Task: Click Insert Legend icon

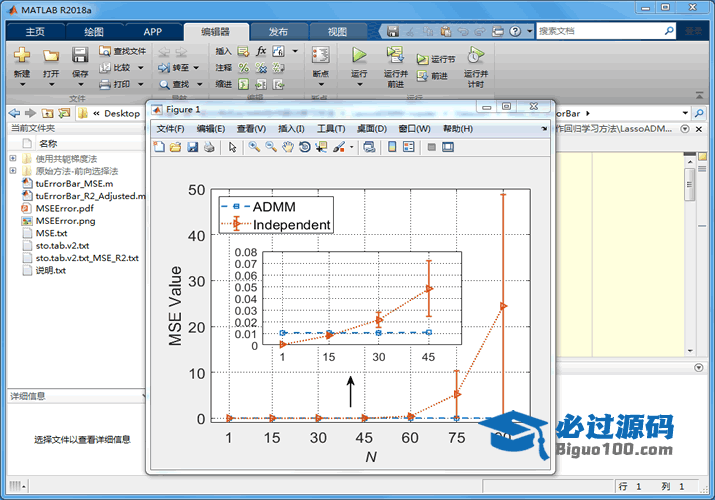Action: click(409, 147)
